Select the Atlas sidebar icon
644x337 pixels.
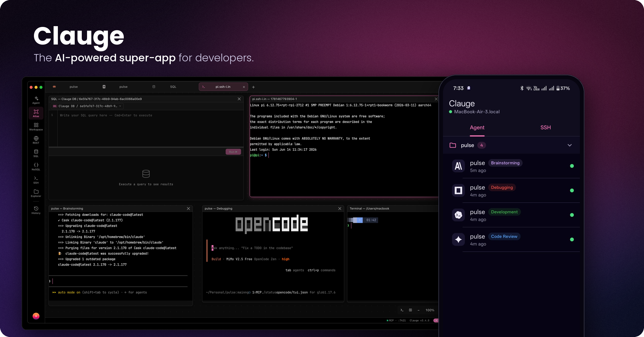[x=36, y=113]
